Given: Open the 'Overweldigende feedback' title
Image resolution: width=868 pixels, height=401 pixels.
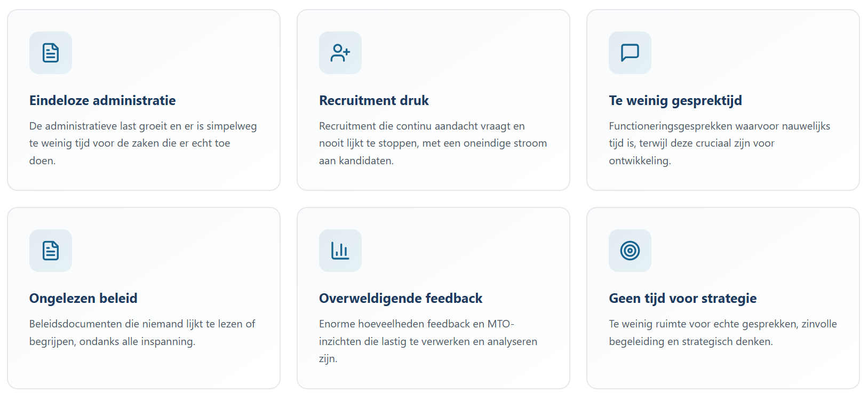Looking at the screenshot, I should click(x=401, y=299).
